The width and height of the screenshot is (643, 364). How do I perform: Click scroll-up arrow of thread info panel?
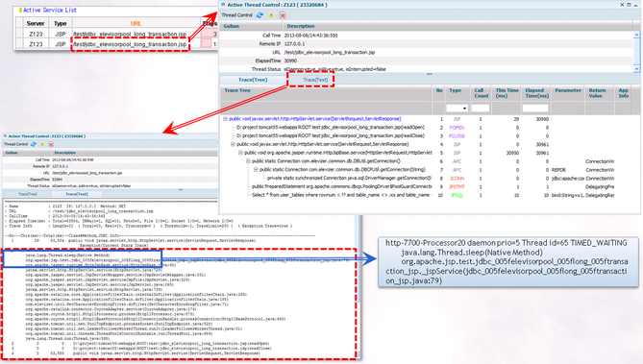(637, 36)
